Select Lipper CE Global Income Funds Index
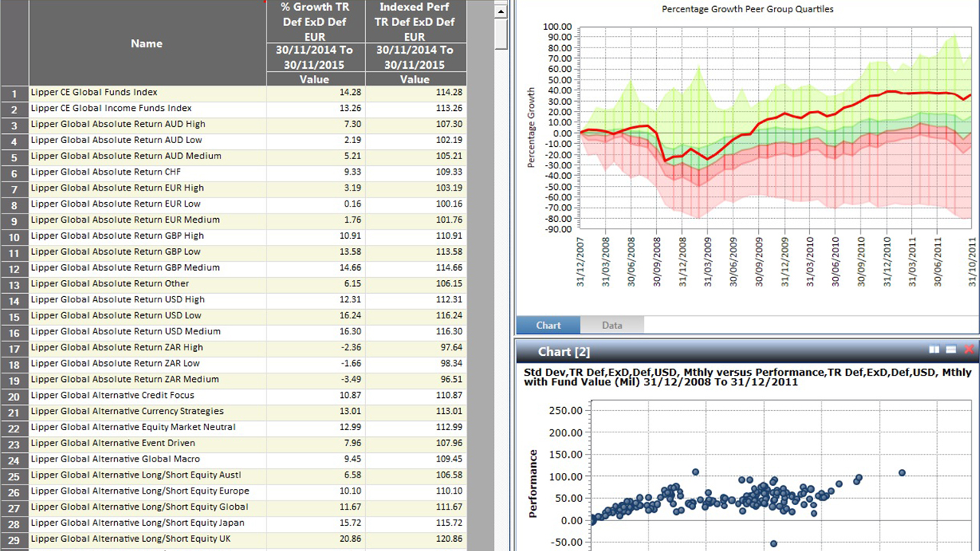The image size is (980, 551). [111, 108]
